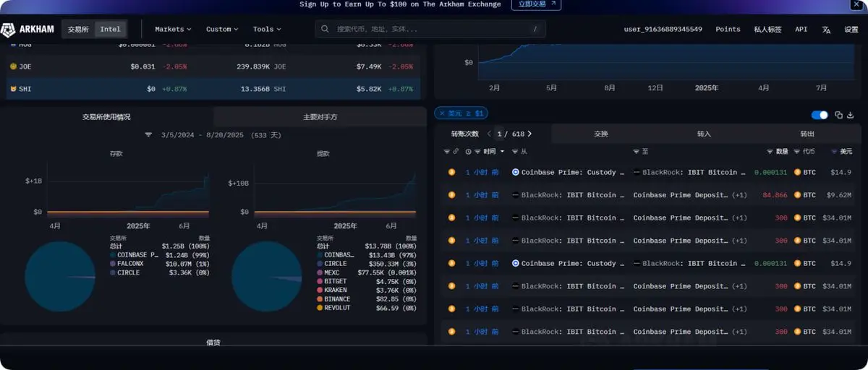The height and width of the screenshot is (370, 868).
Task: Go to previous transfers page arrow
Action: [490, 134]
